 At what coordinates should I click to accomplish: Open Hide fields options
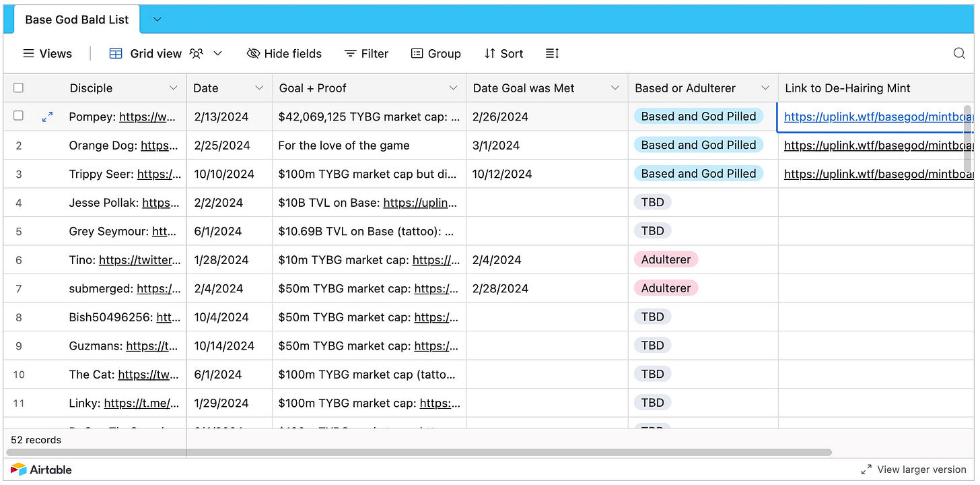[284, 53]
